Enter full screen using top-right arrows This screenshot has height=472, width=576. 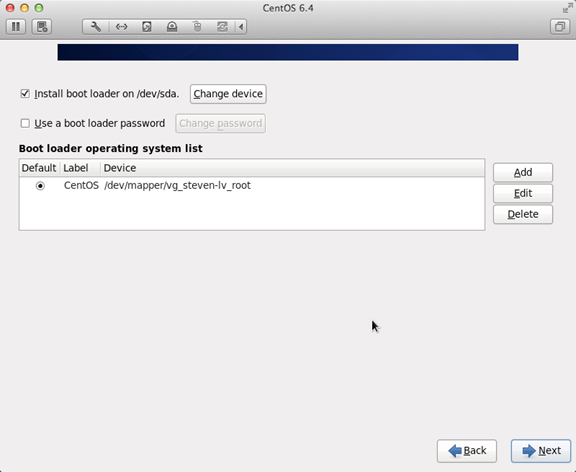coord(568,8)
